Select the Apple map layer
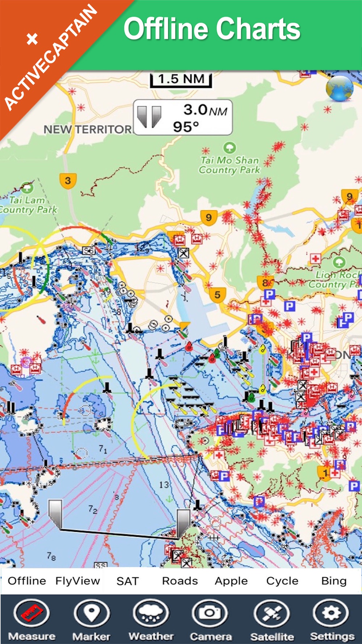Screen dimensions: 362x644 (x=231, y=581)
